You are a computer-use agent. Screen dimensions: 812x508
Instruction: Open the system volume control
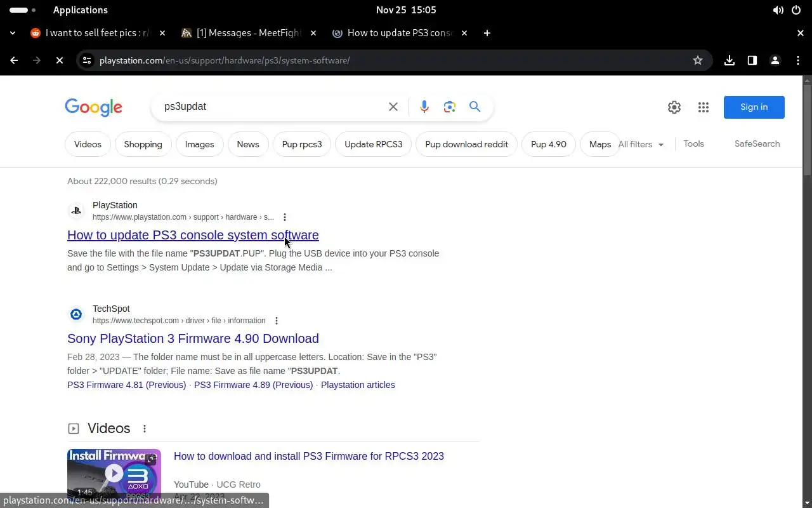coord(778,10)
